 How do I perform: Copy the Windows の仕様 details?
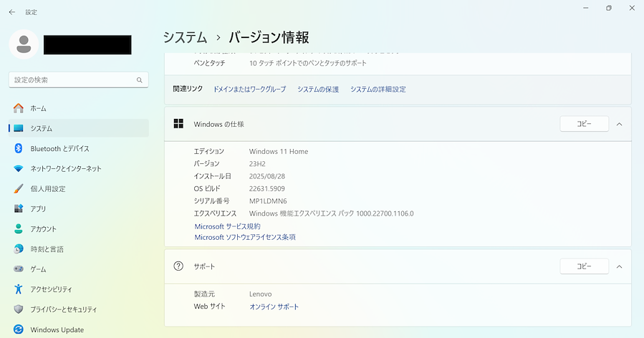584,124
